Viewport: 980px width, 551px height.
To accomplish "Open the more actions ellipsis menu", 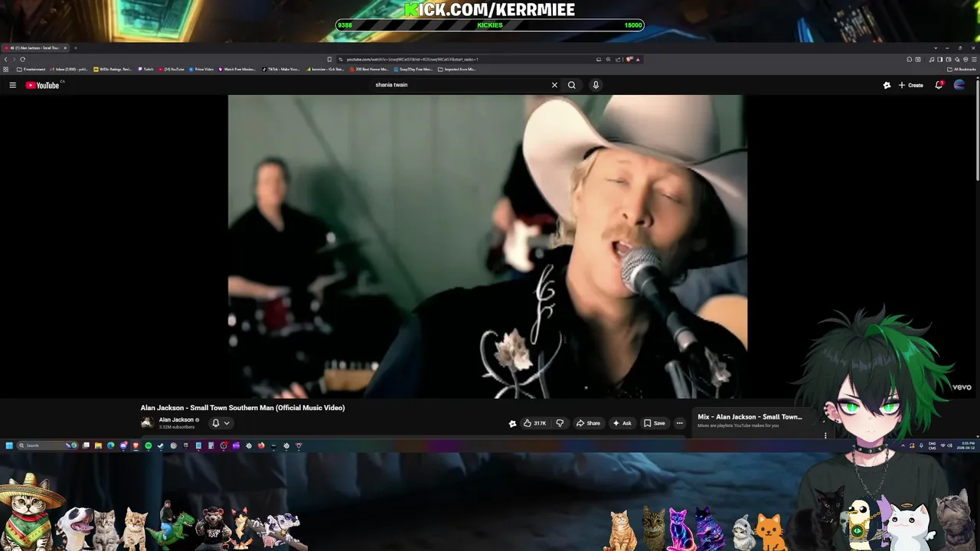I will pos(679,423).
